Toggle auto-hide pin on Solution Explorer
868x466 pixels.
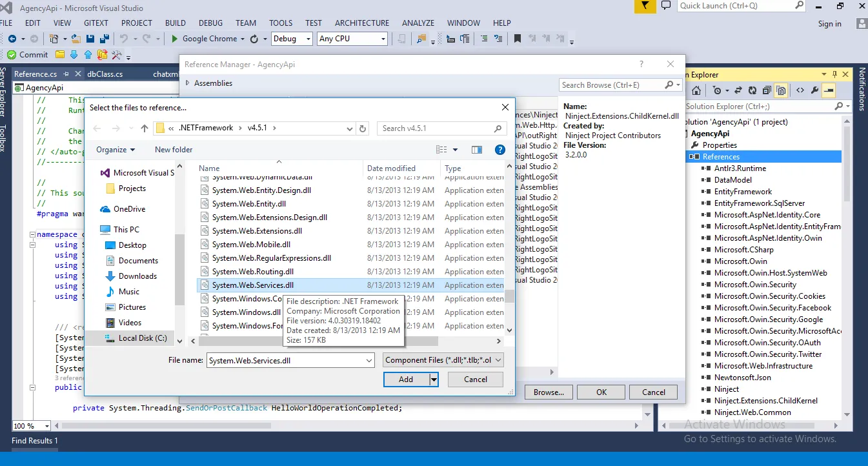click(834, 74)
